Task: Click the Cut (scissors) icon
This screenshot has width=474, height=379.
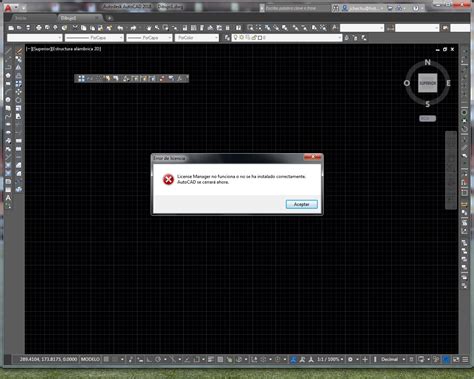Action: tap(75, 28)
